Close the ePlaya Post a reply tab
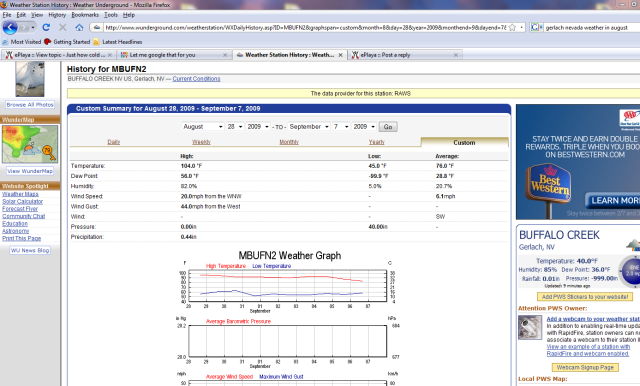 pos(456,55)
